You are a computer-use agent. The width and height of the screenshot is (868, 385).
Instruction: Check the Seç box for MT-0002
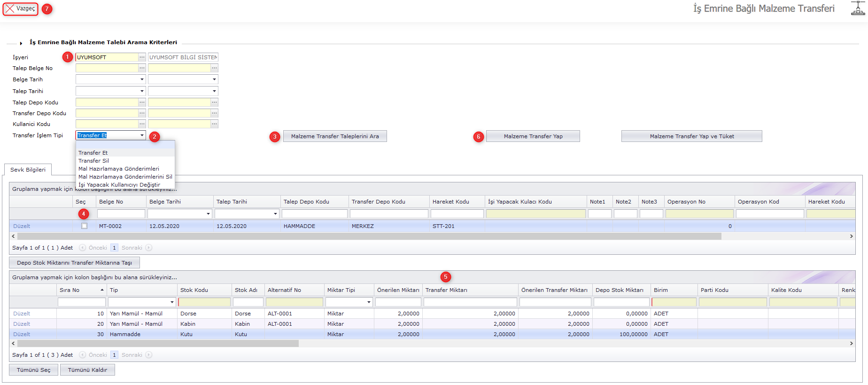pos(85,226)
